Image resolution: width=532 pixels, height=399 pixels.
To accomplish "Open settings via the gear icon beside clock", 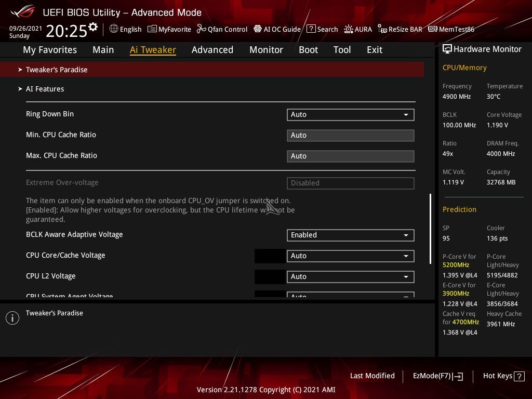I will (93, 26).
